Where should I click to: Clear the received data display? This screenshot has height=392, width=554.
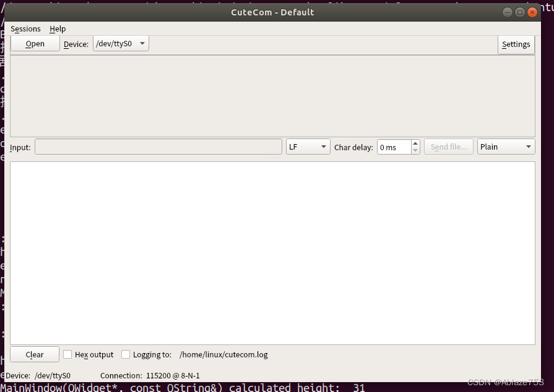click(34, 354)
